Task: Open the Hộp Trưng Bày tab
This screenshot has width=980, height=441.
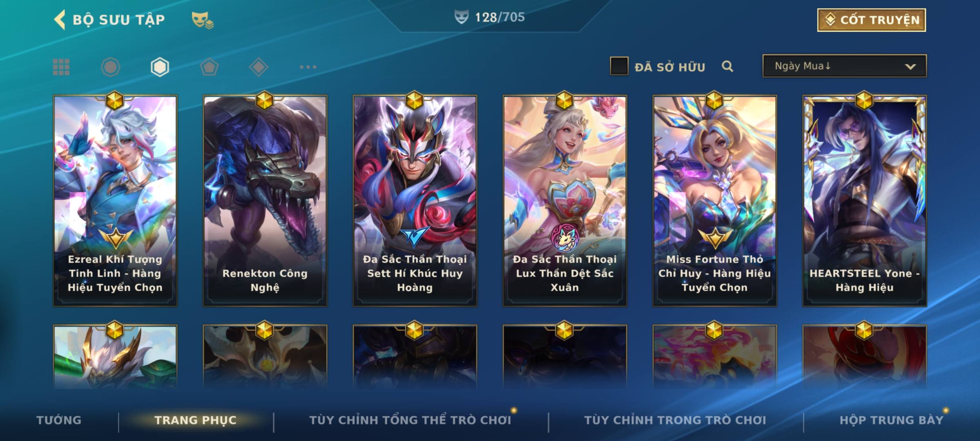Action: tap(891, 420)
